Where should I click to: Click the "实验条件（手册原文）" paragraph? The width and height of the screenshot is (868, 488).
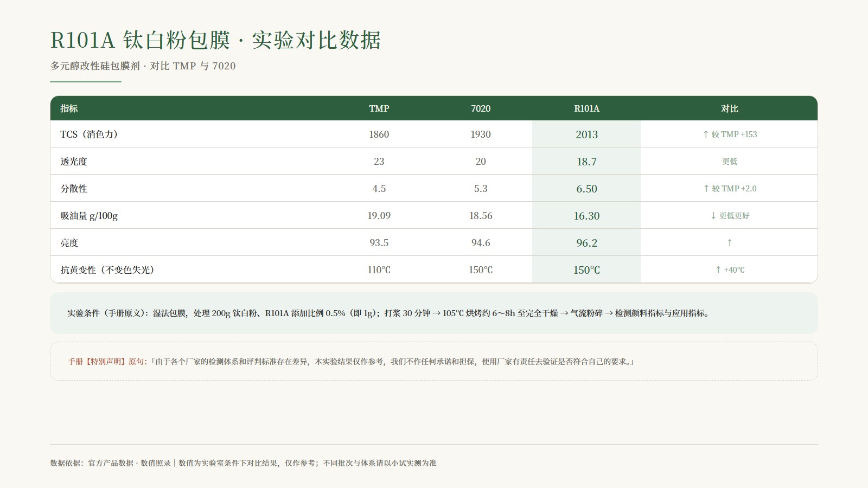pos(388,313)
